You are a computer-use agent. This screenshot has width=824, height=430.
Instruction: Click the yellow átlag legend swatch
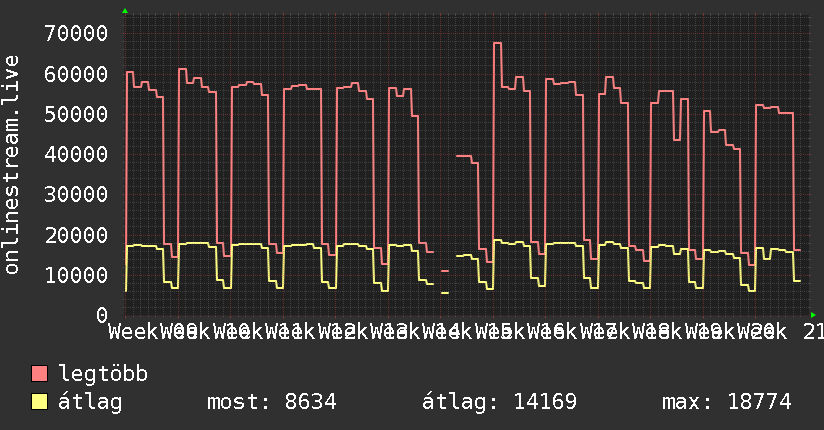[39, 402]
